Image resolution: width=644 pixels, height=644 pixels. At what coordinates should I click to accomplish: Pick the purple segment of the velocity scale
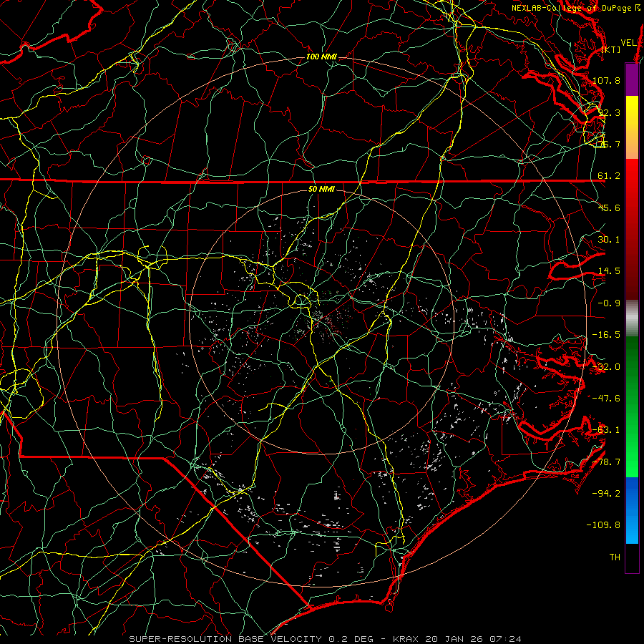click(x=632, y=79)
